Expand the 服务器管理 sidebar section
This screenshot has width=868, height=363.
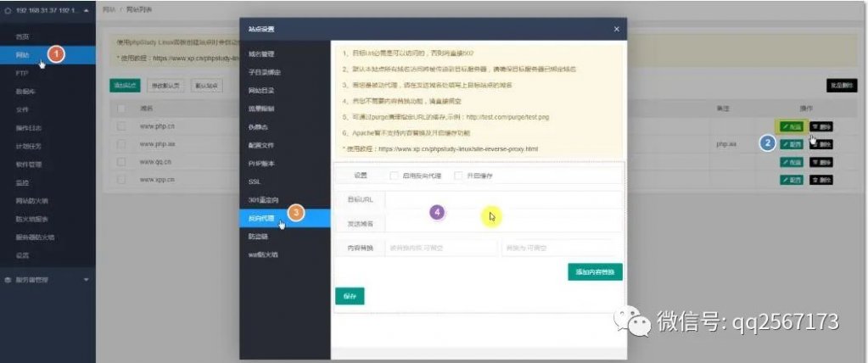47,280
